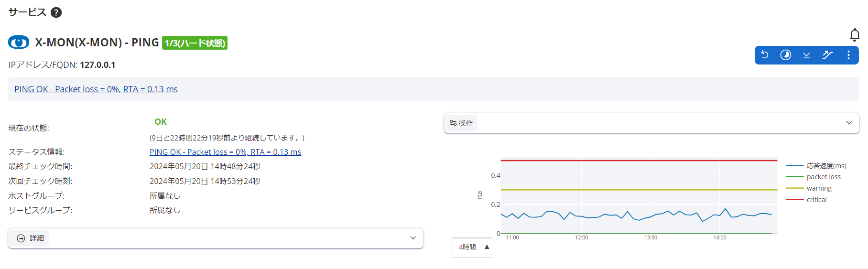Click the eye icon next to X-MON title

(19, 43)
